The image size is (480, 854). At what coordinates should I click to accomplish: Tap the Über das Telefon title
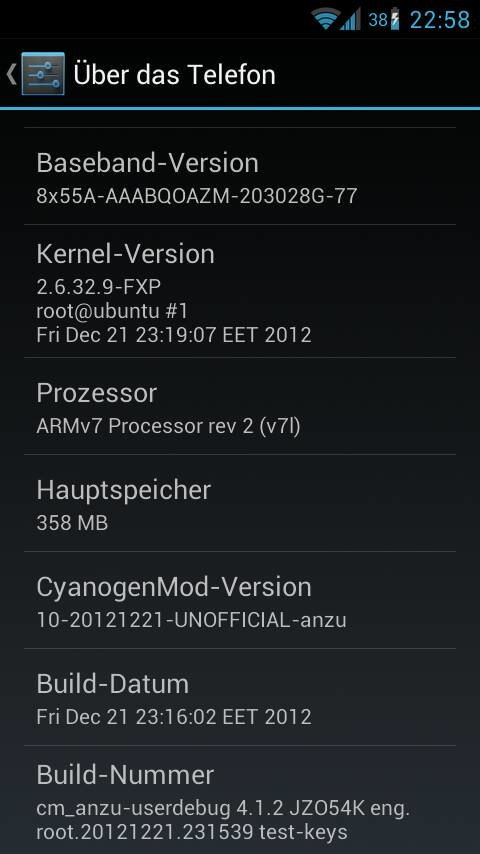[174, 74]
